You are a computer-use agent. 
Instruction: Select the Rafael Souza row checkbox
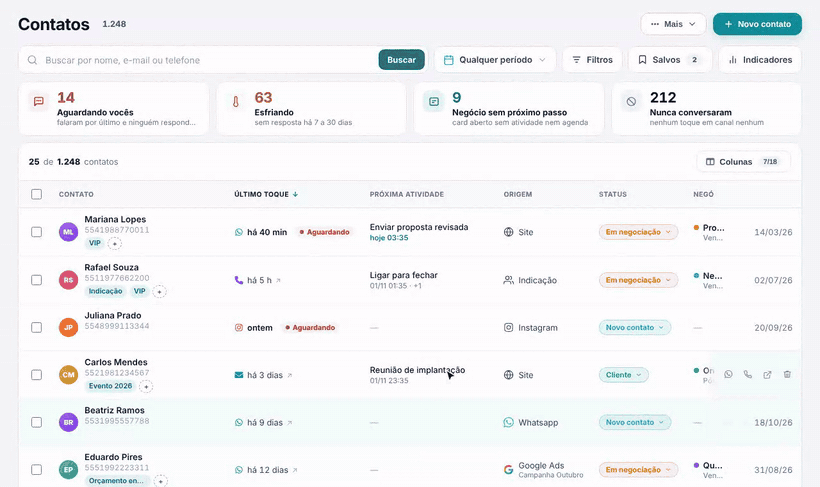coord(36,280)
